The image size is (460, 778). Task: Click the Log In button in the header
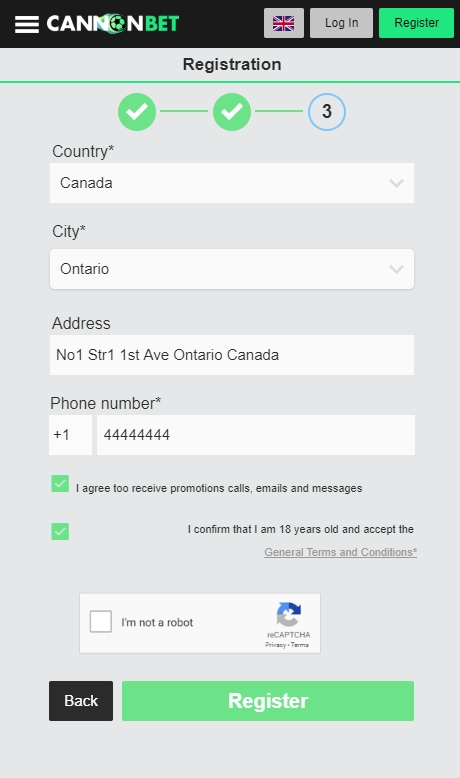(341, 23)
